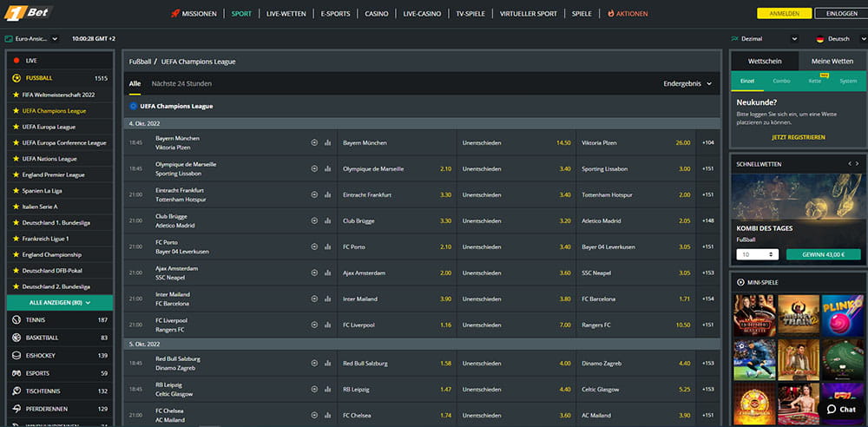Open the E-Sports section
This screenshot has width=868, height=427.
(335, 14)
